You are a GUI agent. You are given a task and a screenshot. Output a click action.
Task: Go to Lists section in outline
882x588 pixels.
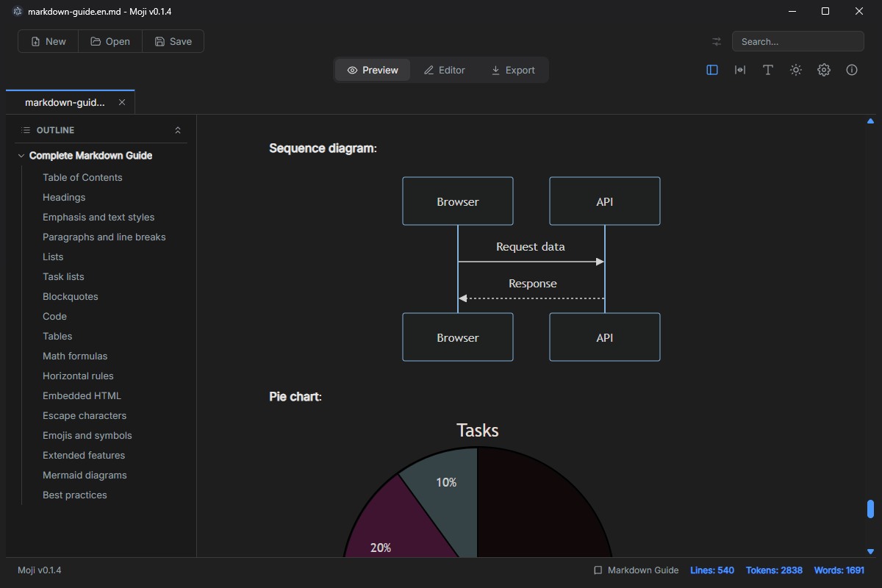(x=53, y=257)
